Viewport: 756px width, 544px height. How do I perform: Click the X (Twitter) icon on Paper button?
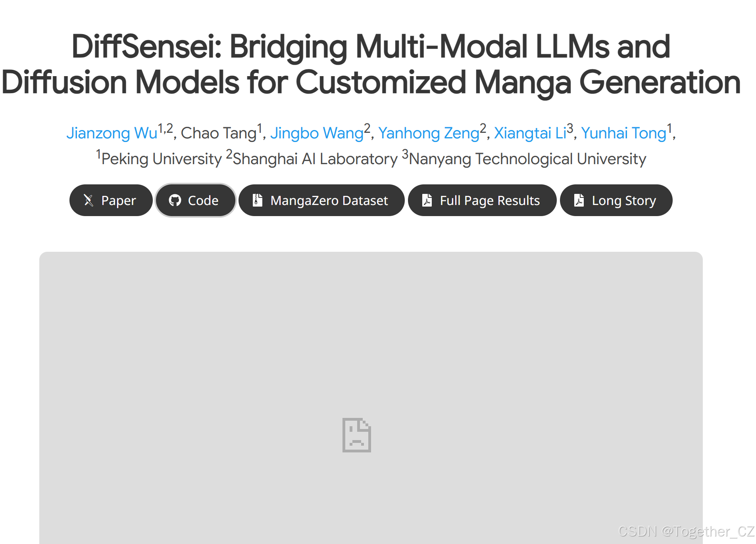pyautogui.click(x=88, y=200)
